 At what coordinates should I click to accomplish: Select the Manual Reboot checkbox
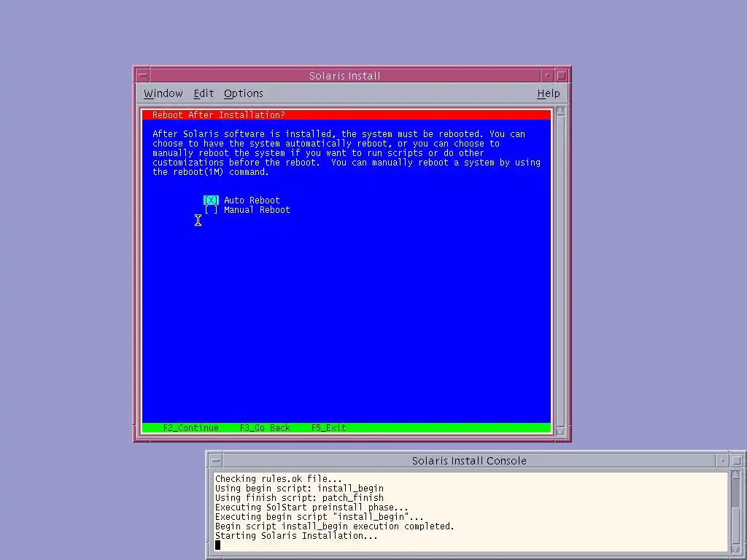click(x=211, y=209)
